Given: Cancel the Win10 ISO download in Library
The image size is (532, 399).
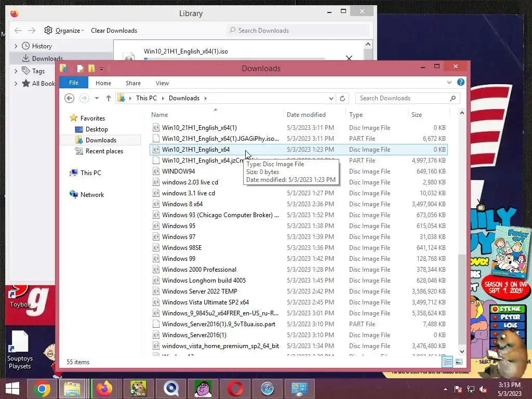Looking at the screenshot, I should click(x=349, y=58).
